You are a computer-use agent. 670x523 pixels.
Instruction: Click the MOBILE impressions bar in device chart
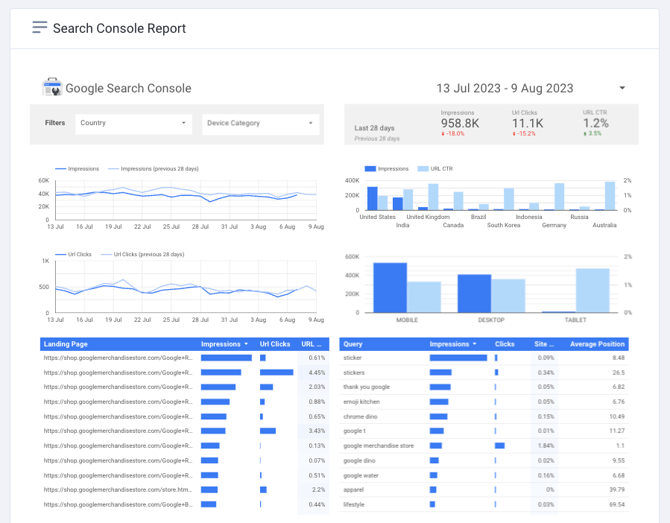point(390,288)
